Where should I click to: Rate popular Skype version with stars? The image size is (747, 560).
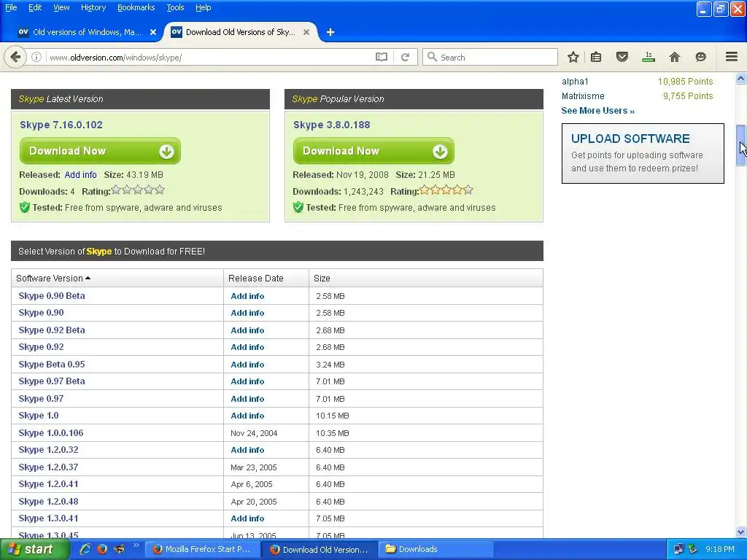coord(446,190)
